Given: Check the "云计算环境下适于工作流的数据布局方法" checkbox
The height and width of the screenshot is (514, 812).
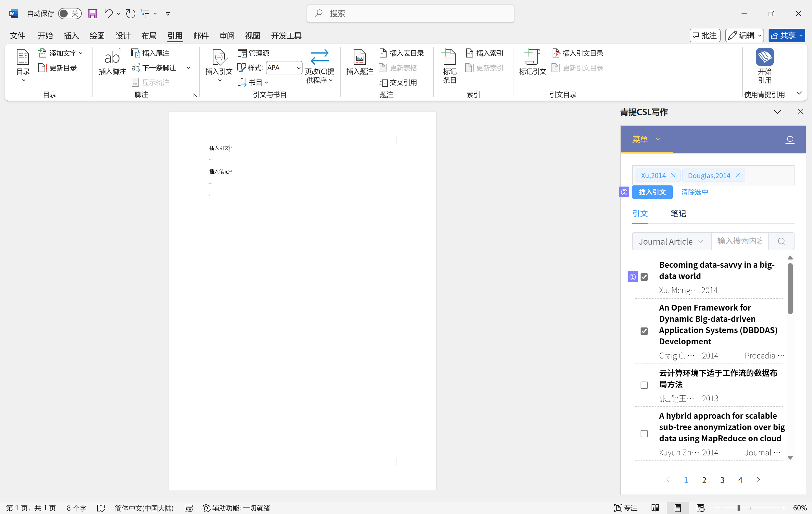Looking at the screenshot, I should [644, 385].
